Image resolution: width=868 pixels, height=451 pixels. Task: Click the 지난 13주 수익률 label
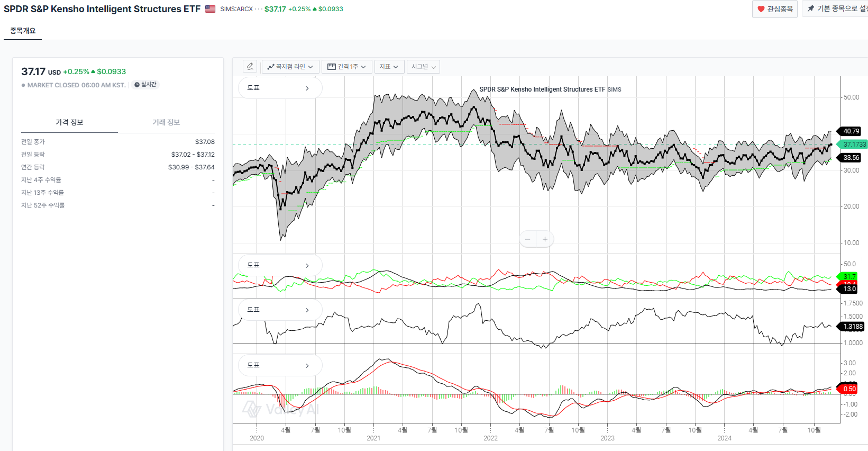point(42,193)
